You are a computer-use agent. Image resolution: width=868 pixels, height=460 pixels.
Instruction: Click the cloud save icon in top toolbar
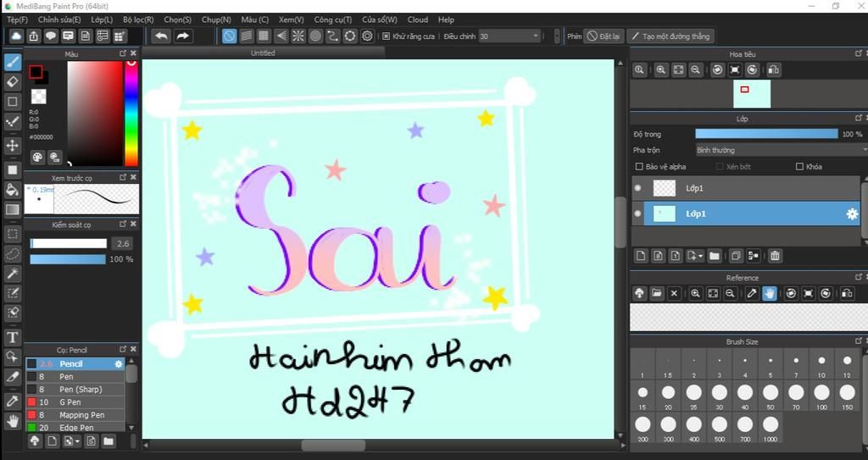pos(16,36)
